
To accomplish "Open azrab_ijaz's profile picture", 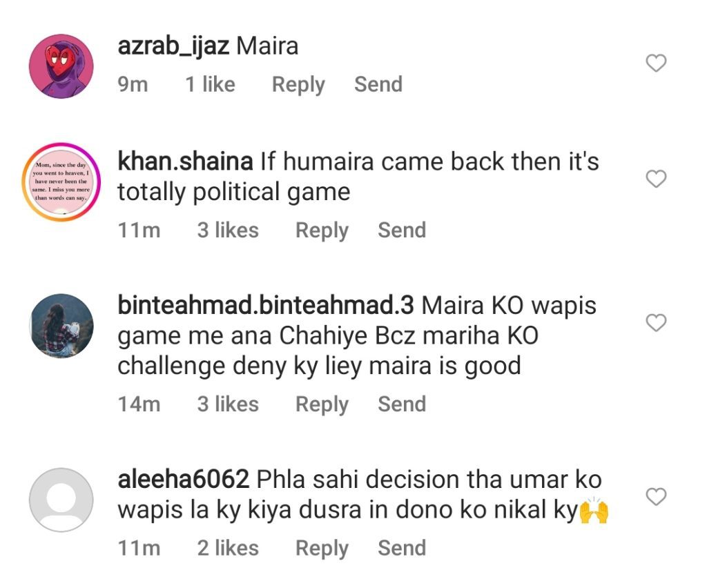I will [61, 66].
